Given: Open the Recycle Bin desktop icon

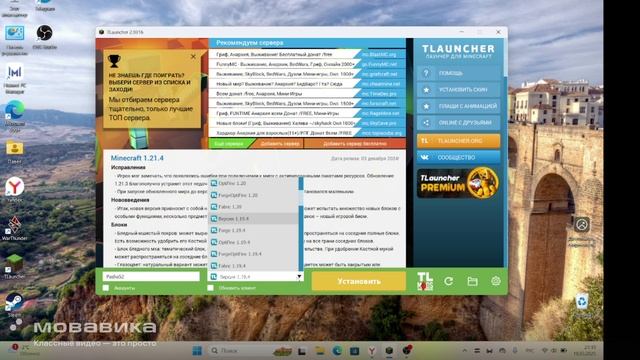Looking at the screenshot, I should pyautogui.click(x=582, y=305).
